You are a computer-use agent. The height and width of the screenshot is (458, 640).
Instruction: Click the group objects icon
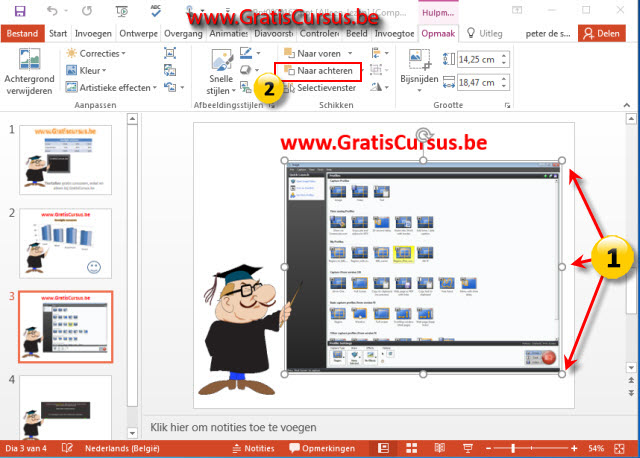376,70
